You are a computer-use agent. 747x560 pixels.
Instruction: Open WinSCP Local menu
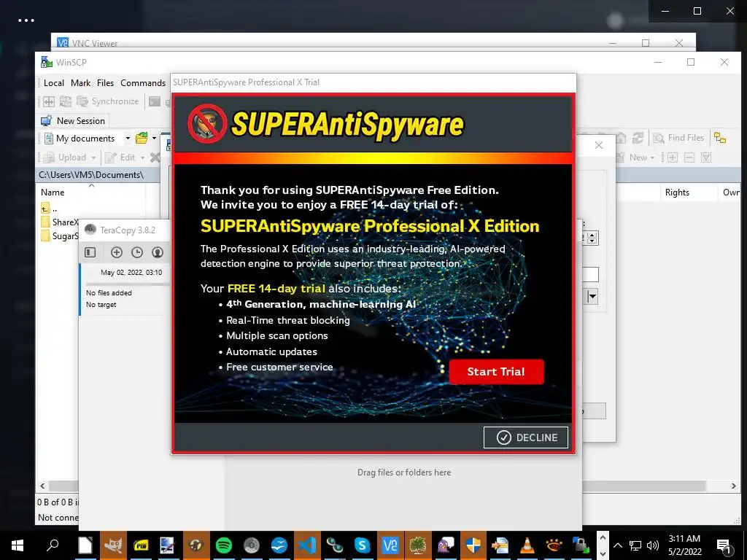point(54,83)
